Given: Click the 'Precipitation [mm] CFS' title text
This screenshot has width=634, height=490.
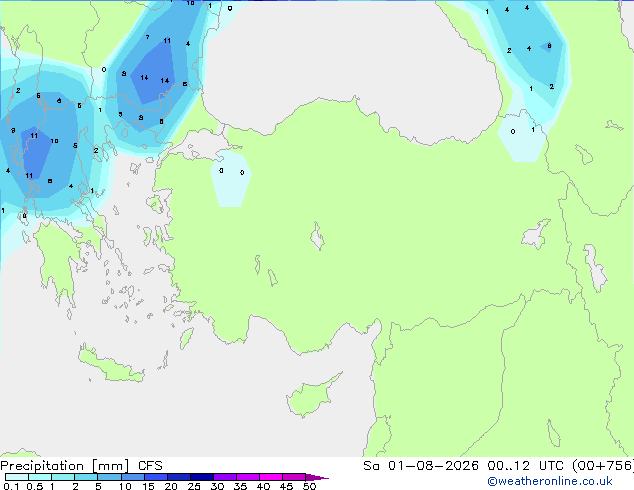Looking at the screenshot, I should click(x=81, y=466).
